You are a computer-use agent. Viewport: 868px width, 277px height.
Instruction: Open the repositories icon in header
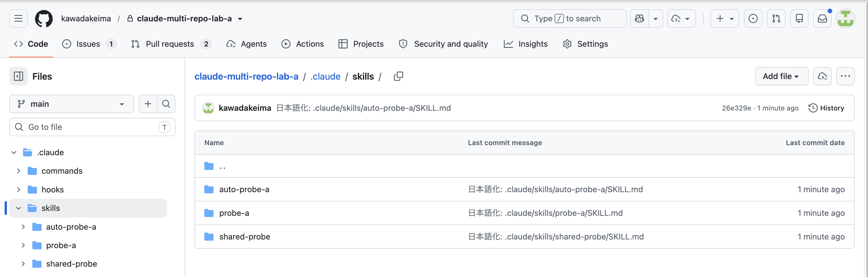click(x=799, y=18)
